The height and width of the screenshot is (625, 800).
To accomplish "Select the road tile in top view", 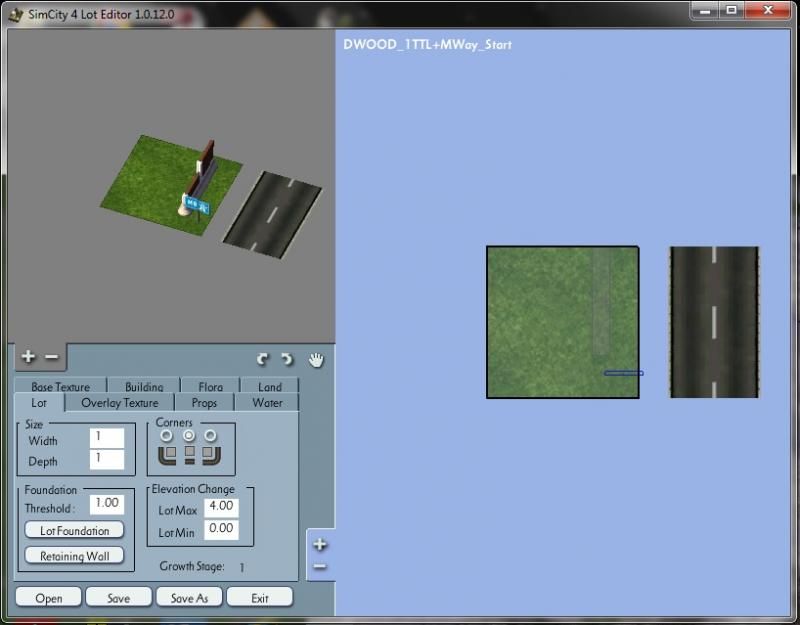I will pyautogui.click(x=714, y=322).
